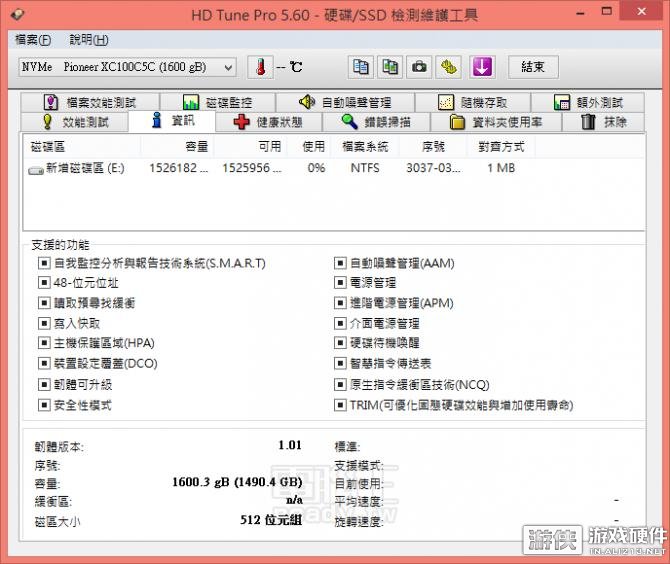Open the 說明(H) menu
This screenshot has height=564, width=670.
[x=89, y=40]
